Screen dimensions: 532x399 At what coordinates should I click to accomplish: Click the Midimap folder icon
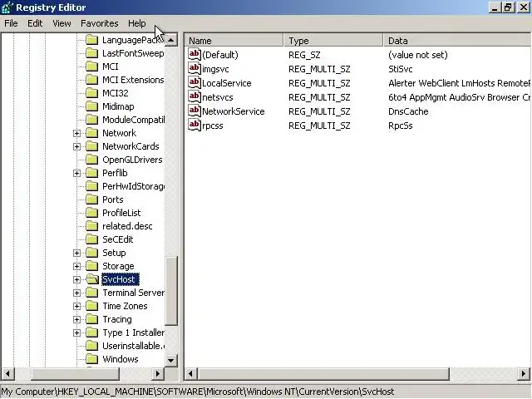(x=92, y=106)
